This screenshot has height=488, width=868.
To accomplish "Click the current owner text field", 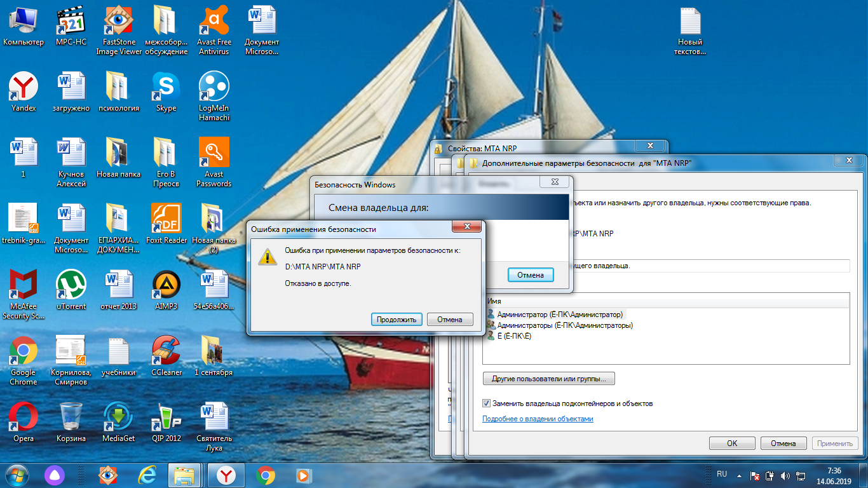I will (665, 266).
